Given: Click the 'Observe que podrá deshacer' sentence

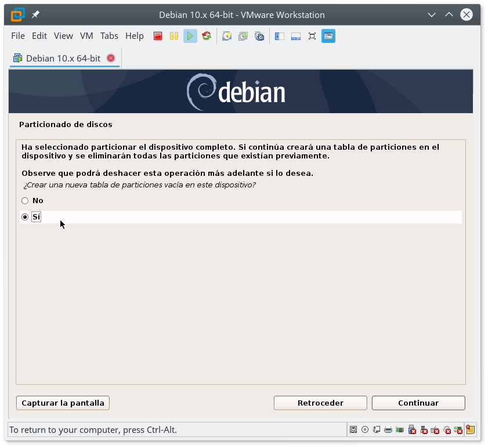Looking at the screenshot, I should 167,174.
